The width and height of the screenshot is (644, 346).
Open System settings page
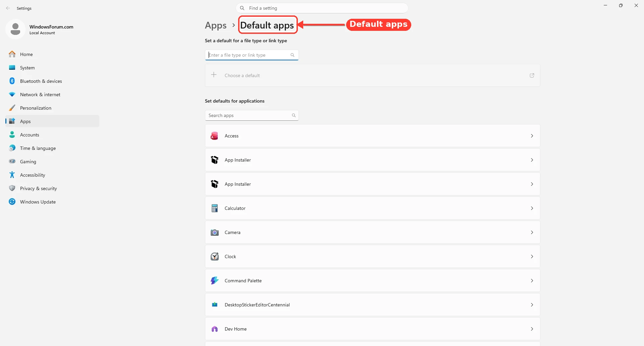coord(52,68)
